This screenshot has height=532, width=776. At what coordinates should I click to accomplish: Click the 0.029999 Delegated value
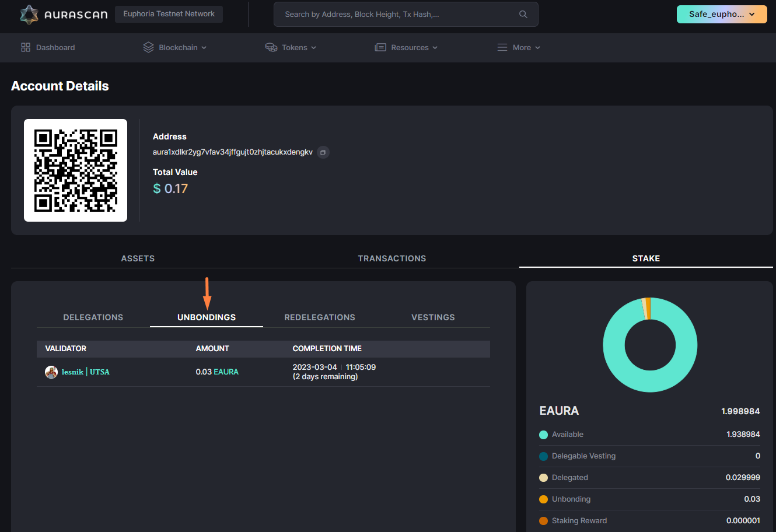click(x=743, y=478)
